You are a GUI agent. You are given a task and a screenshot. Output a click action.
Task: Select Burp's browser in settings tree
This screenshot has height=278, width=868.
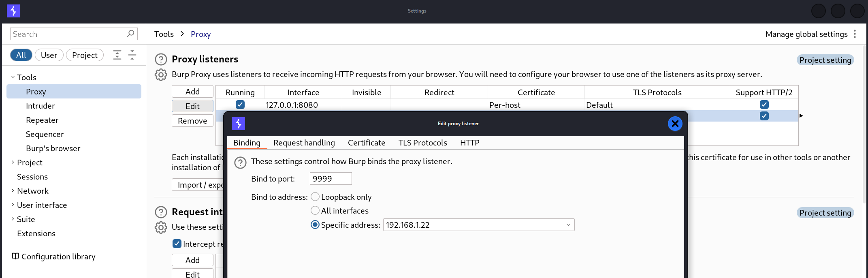tap(53, 148)
